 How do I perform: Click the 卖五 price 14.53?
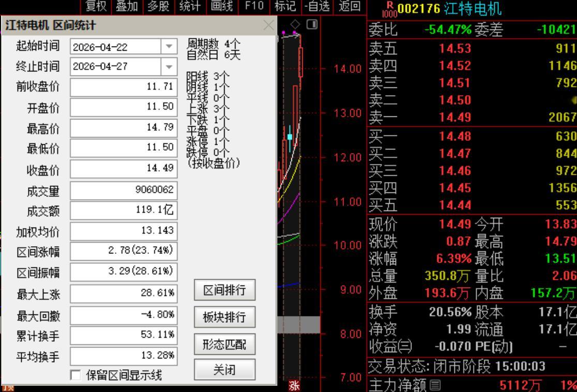(x=455, y=49)
